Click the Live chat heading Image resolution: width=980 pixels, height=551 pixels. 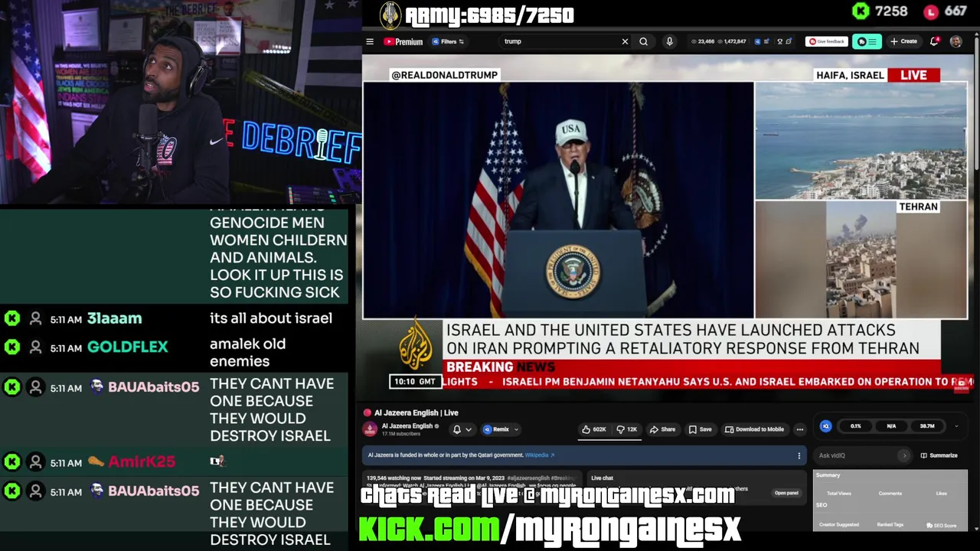[602, 478]
